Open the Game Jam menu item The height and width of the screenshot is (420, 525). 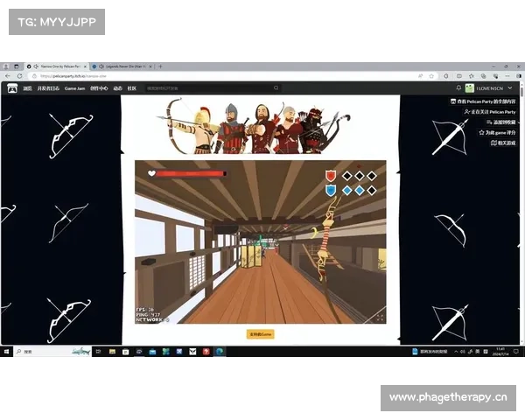pyautogui.click(x=74, y=88)
